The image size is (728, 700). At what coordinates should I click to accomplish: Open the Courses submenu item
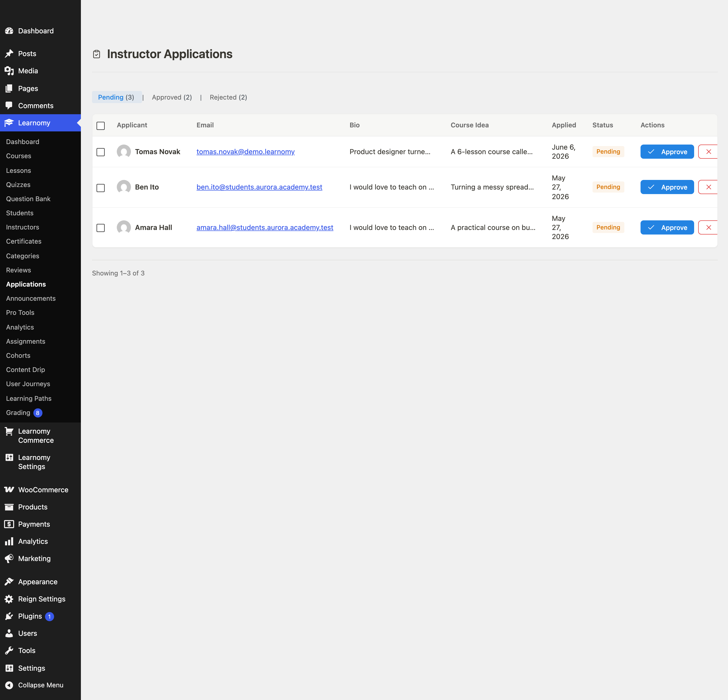pyautogui.click(x=18, y=156)
